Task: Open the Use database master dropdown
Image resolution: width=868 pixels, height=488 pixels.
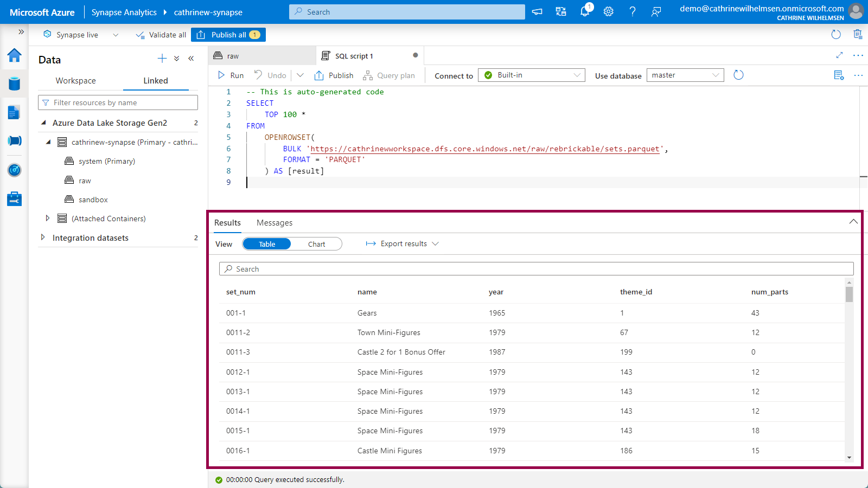Action: [685, 75]
